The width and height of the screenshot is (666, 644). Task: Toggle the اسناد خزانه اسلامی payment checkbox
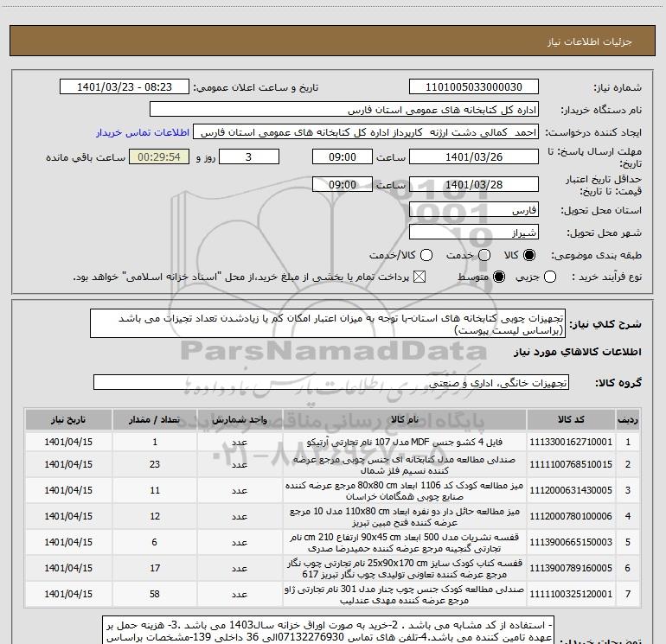[x=419, y=277]
